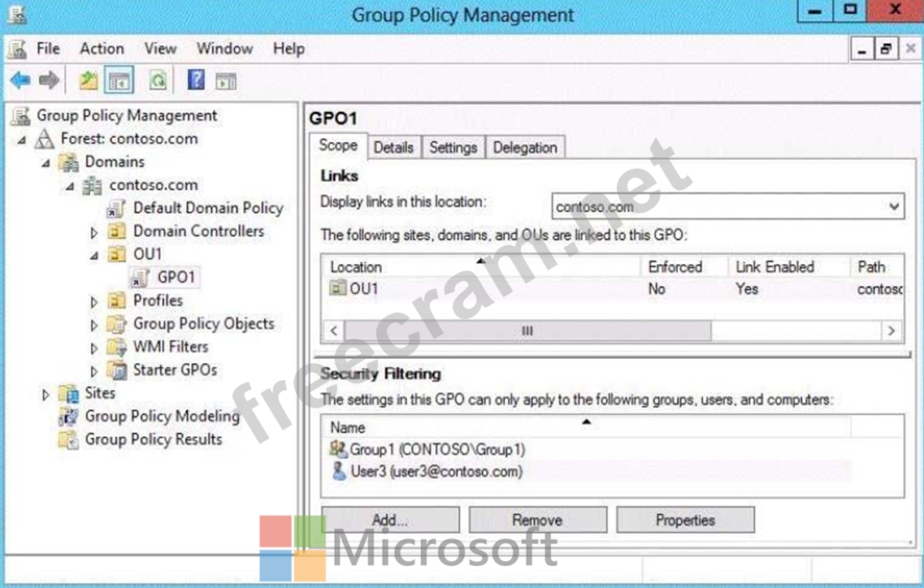Collapse the Forest: contoso.com node

click(x=22, y=141)
